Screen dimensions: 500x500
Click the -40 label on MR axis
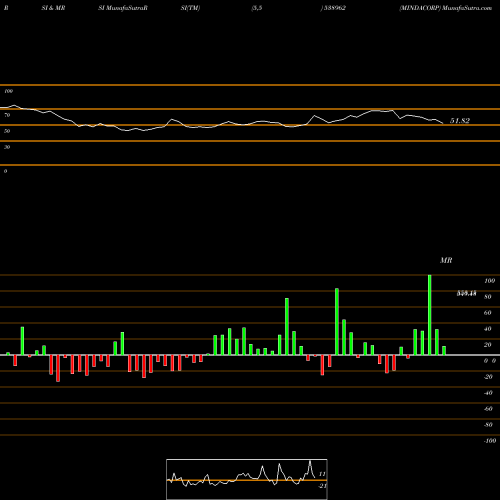point(488,393)
